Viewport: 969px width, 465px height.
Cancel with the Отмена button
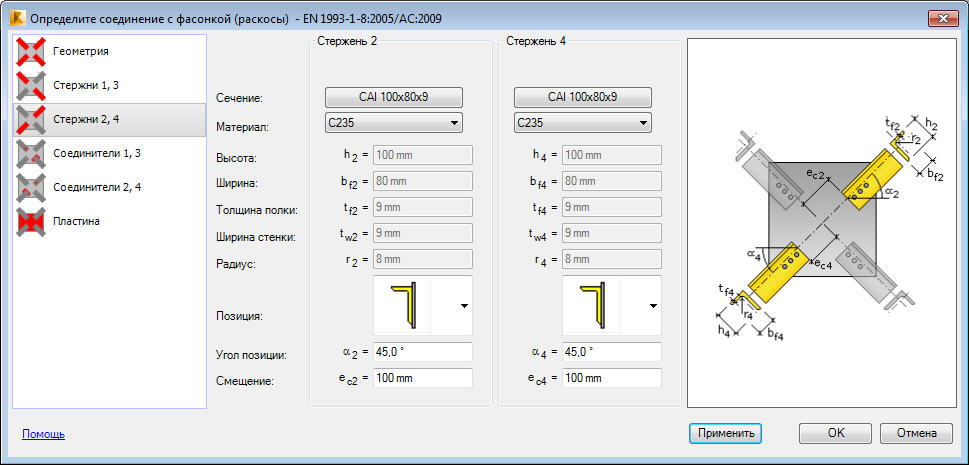pos(916,433)
